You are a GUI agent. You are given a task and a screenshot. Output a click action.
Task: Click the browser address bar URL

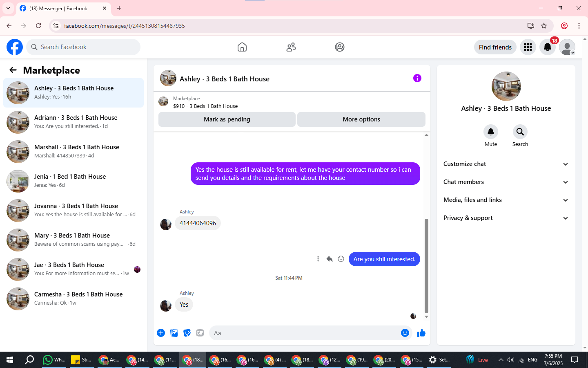pyautogui.click(x=125, y=26)
